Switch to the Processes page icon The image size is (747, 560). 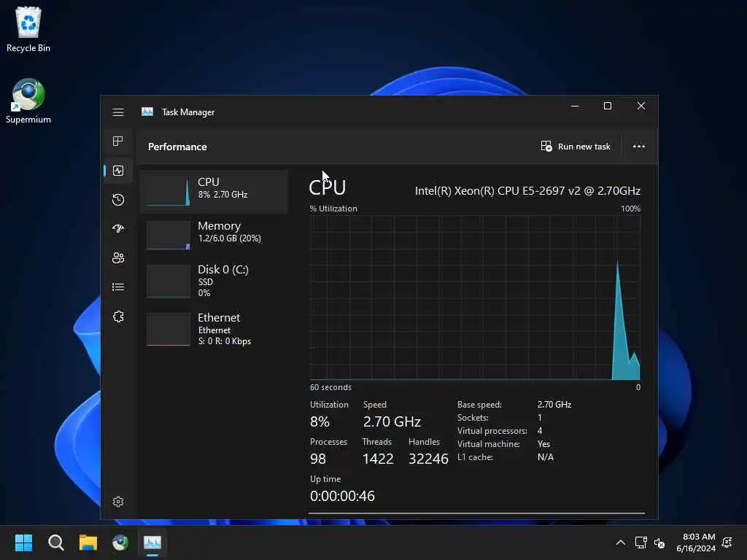118,141
